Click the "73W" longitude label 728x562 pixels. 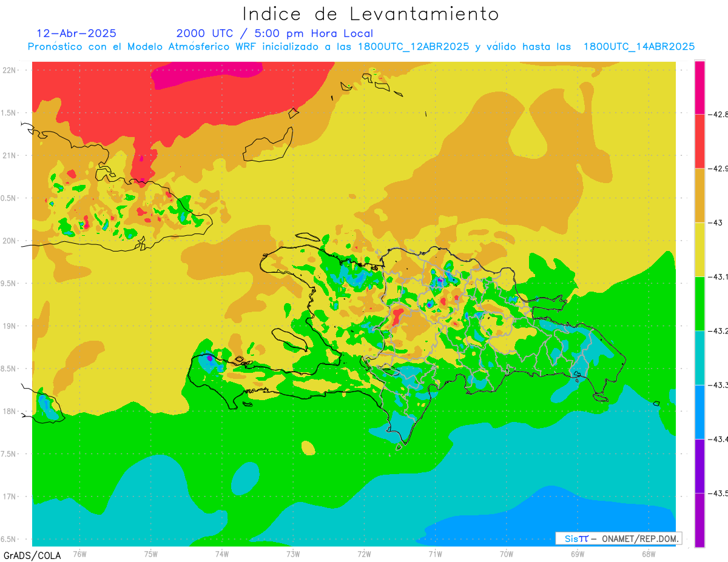pyautogui.click(x=293, y=554)
